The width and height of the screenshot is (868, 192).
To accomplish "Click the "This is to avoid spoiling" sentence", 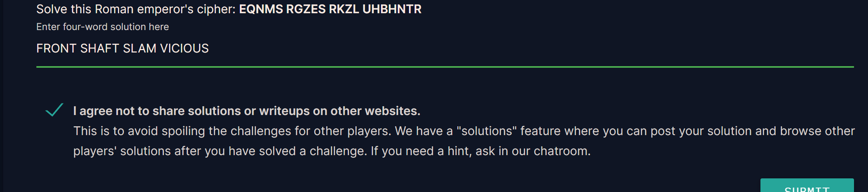I will tap(232, 131).
